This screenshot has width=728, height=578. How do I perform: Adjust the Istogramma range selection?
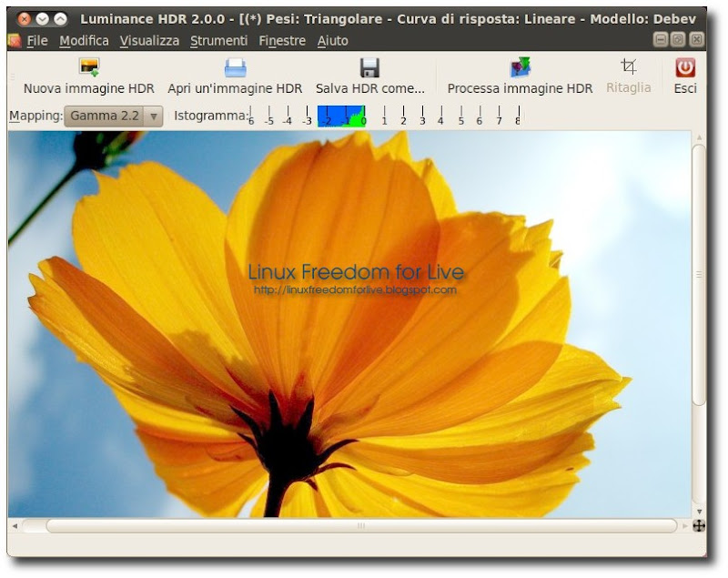tap(341, 117)
